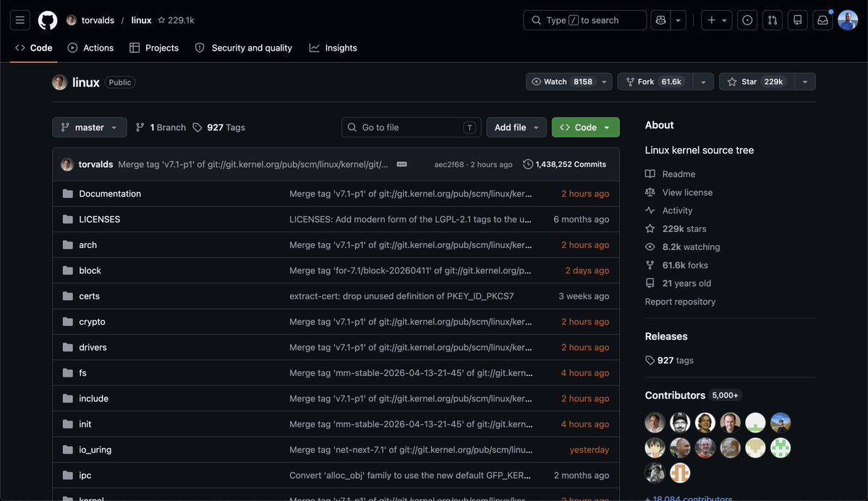The height and width of the screenshot is (501, 868).
Task: Open Copilot chat icon in header
Action: pyautogui.click(x=661, y=20)
